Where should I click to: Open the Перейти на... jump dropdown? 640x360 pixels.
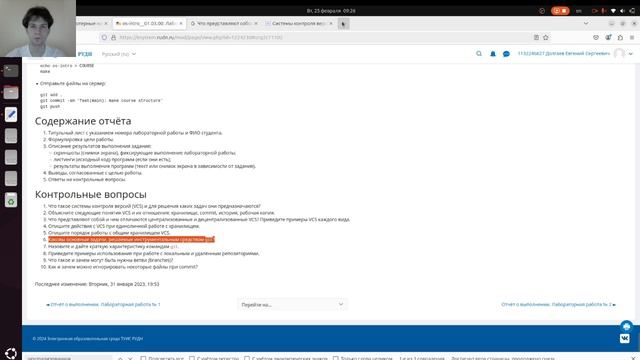coord(292,304)
